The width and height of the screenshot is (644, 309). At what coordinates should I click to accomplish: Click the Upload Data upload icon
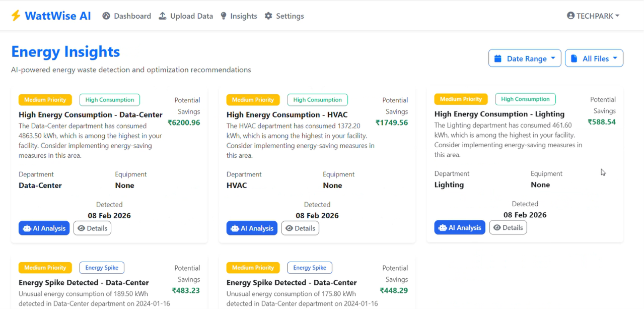pyautogui.click(x=163, y=16)
